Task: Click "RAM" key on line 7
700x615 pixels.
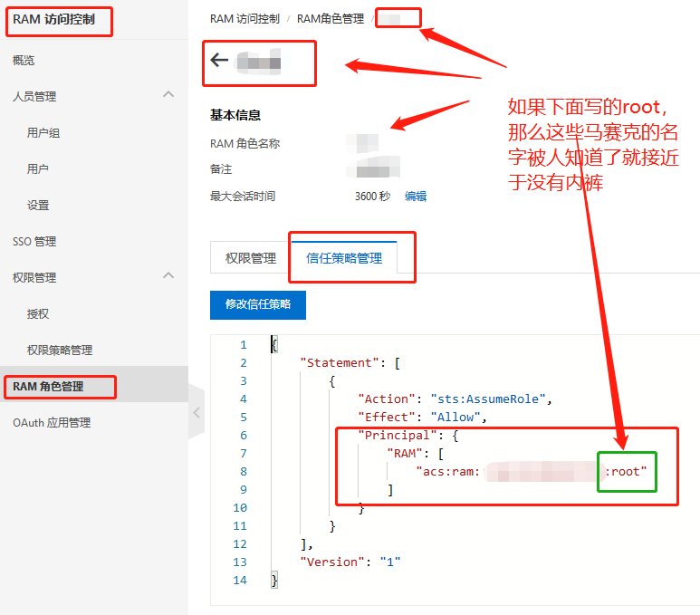Action: 405,453
